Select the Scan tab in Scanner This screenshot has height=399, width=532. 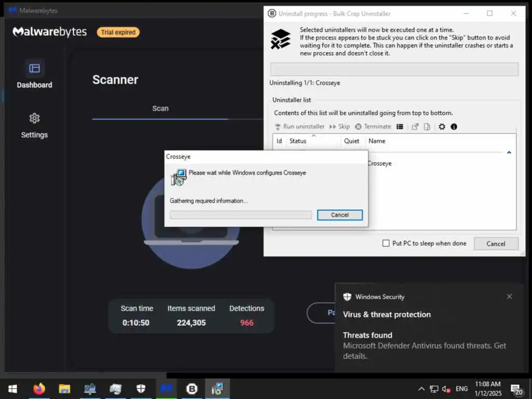[160, 108]
